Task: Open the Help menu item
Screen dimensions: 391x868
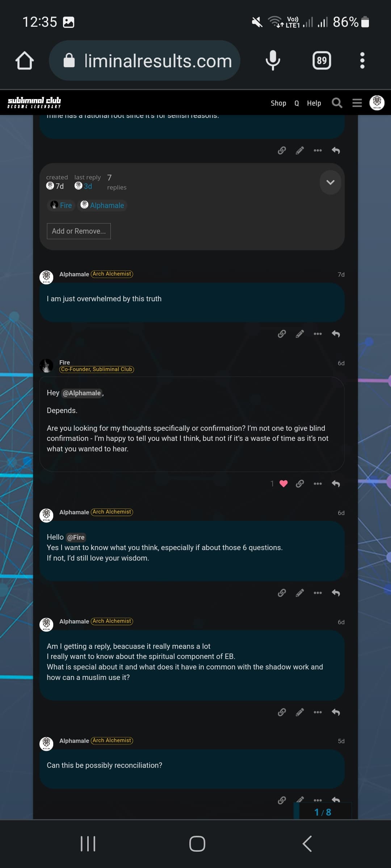Action: pos(314,103)
